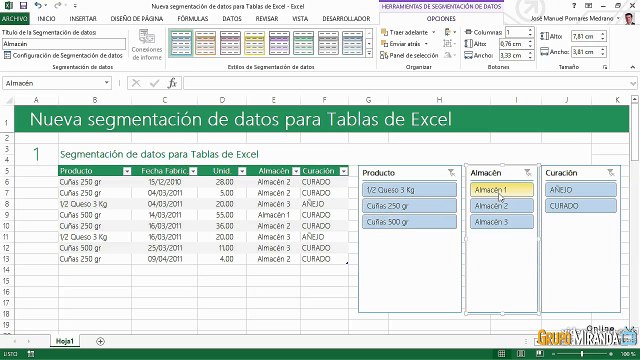
Task: Click the zoom slider handle
Action: click(582, 354)
